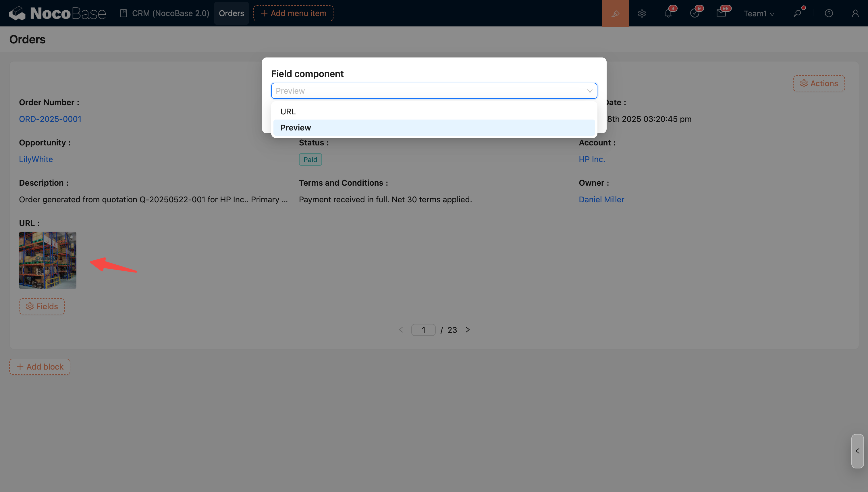Toggle the UI editor highlighter icon
Viewport: 868px width, 492px height.
tap(615, 13)
